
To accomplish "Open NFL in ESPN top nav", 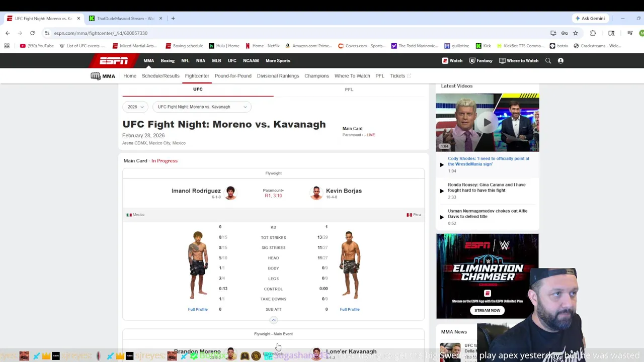I will pos(185,61).
